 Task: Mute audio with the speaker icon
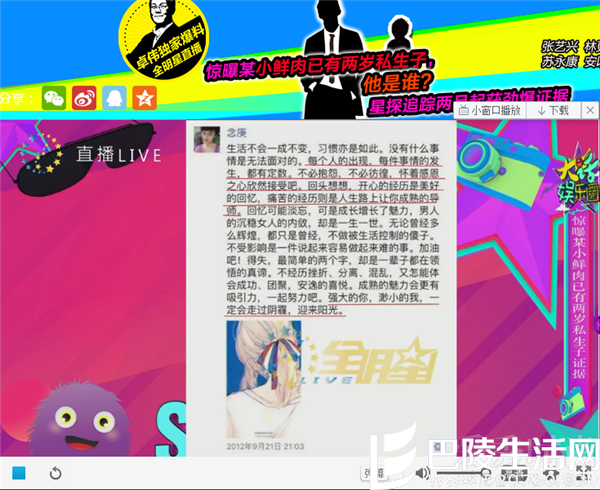(422, 473)
